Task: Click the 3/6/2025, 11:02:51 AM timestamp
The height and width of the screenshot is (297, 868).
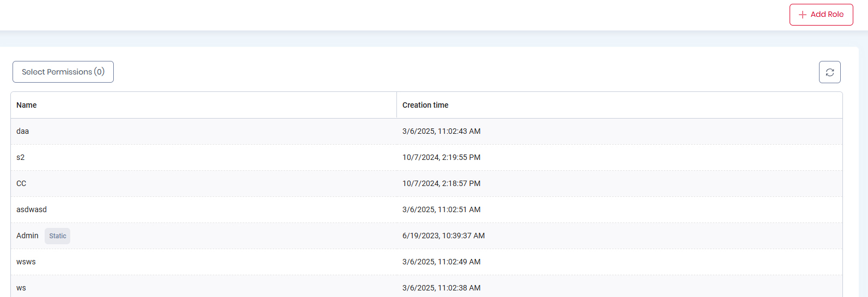Action: (x=442, y=209)
